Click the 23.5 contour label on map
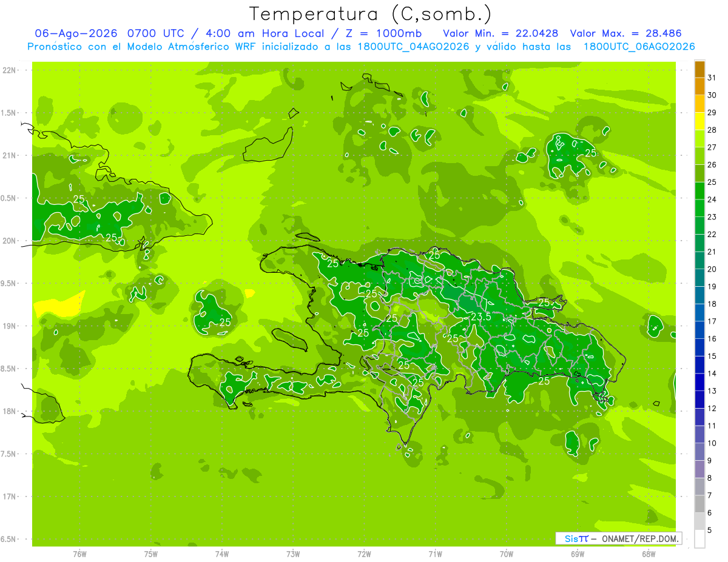Image resolution: width=728 pixels, height=562 pixels. point(481,316)
